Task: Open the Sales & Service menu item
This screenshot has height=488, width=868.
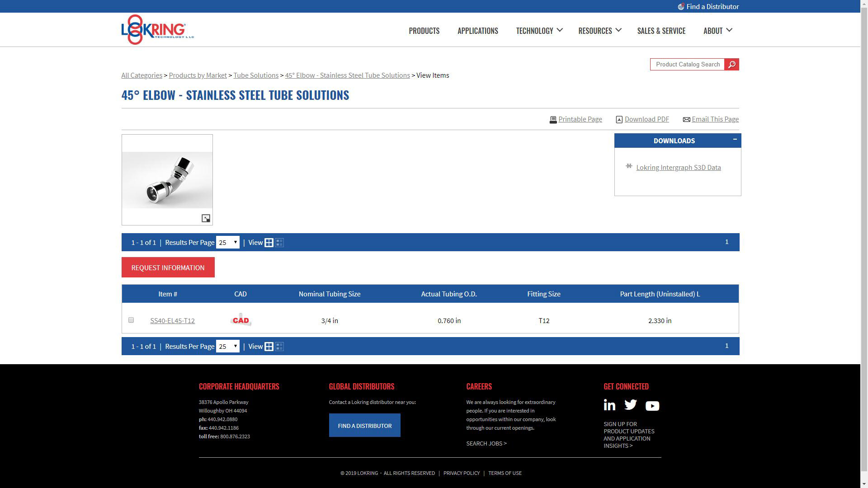Action: click(661, 31)
